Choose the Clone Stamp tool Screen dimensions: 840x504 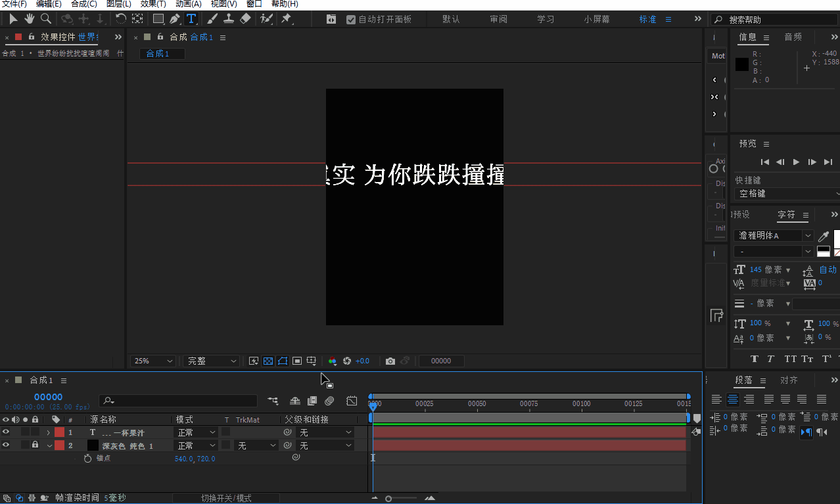228,19
